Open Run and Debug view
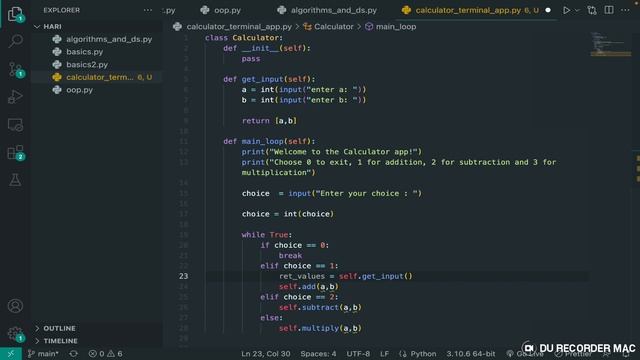The width and height of the screenshot is (640, 360). (x=15, y=97)
